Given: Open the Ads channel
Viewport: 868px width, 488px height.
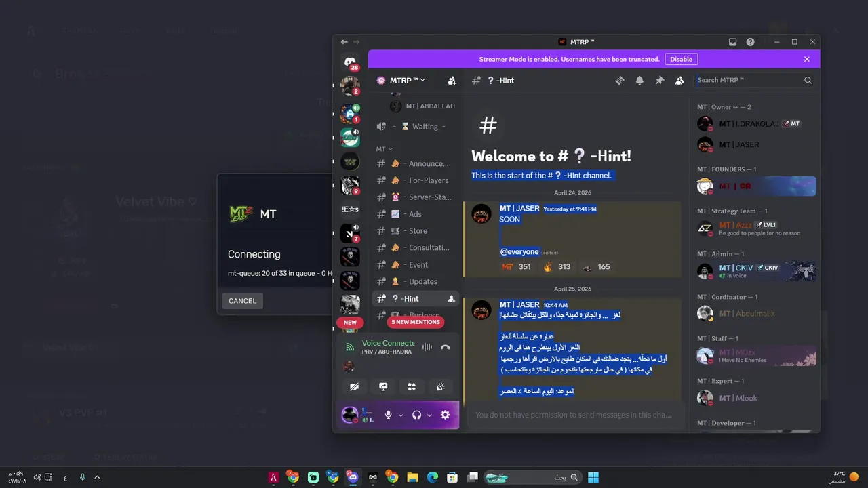Looking at the screenshot, I should 416,214.
